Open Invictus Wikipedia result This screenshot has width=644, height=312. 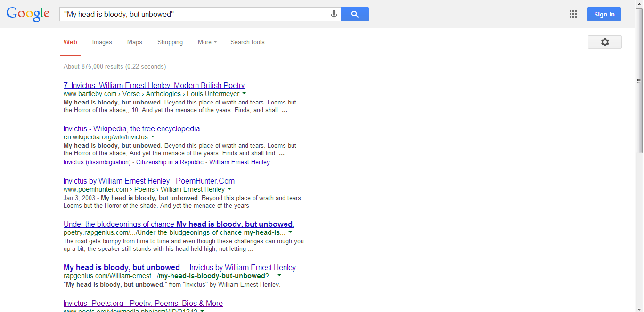(x=132, y=128)
